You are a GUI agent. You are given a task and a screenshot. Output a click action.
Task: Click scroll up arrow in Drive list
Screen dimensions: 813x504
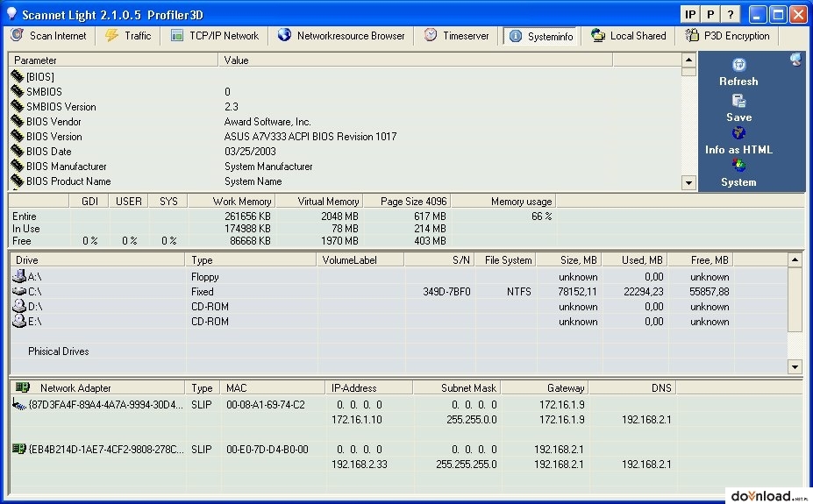795,259
